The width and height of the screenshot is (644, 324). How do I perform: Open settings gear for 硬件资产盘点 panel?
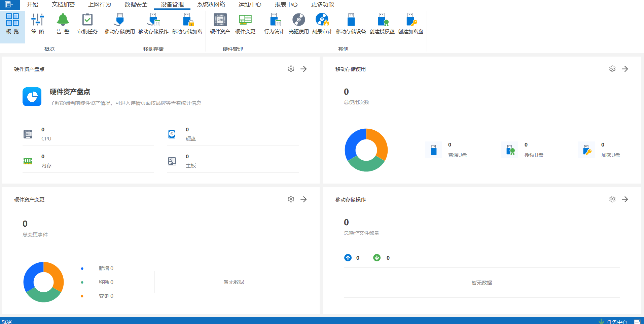click(291, 69)
